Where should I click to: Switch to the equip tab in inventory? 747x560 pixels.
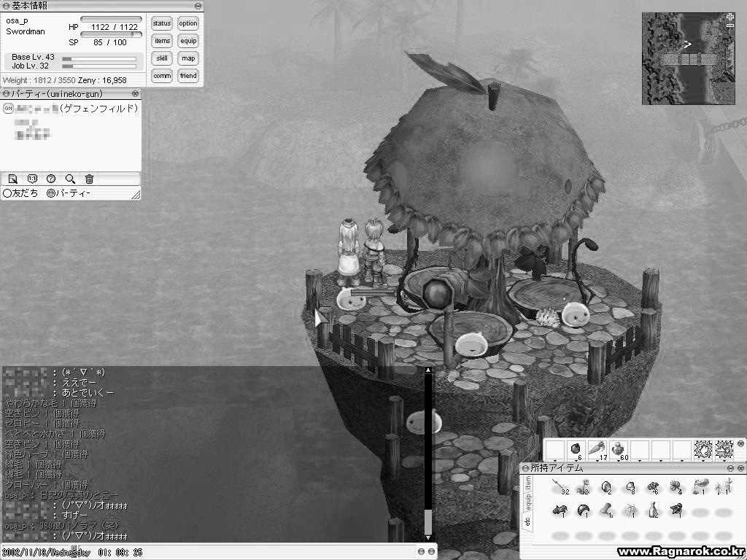(527, 500)
